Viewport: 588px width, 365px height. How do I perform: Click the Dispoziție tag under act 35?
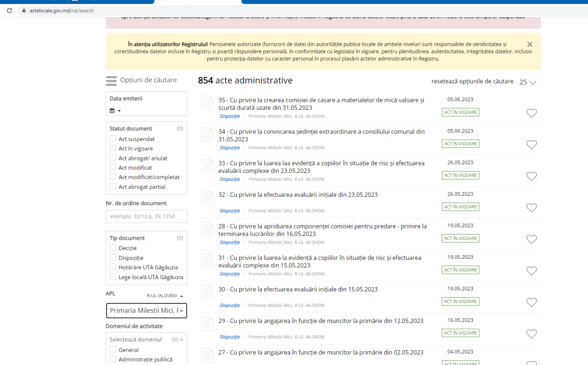pyautogui.click(x=230, y=116)
